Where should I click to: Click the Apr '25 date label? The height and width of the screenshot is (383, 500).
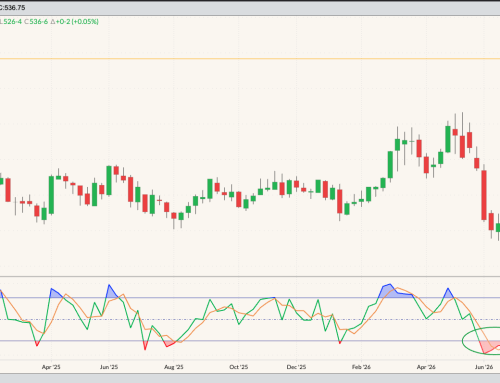[51, 367]
